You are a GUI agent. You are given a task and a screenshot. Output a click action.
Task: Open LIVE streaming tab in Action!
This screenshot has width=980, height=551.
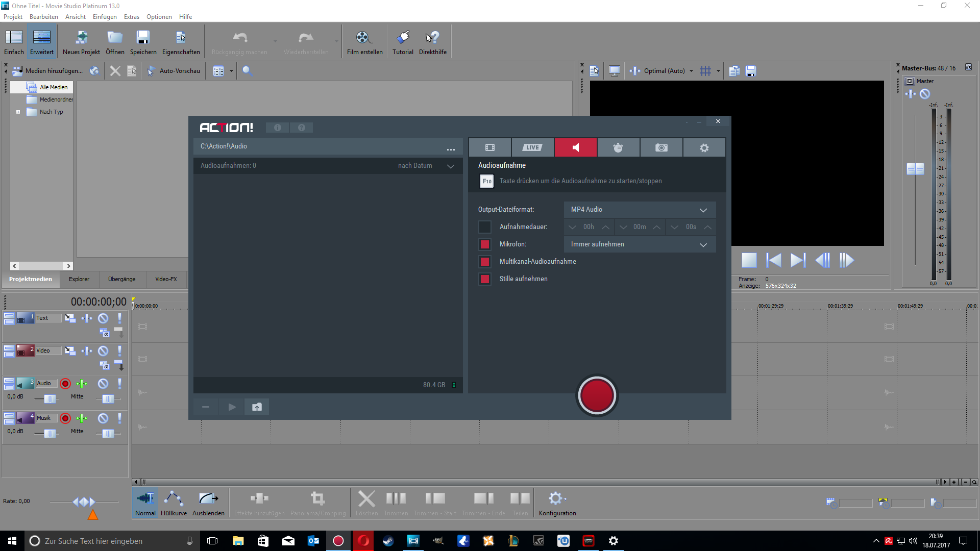point(532,147)
